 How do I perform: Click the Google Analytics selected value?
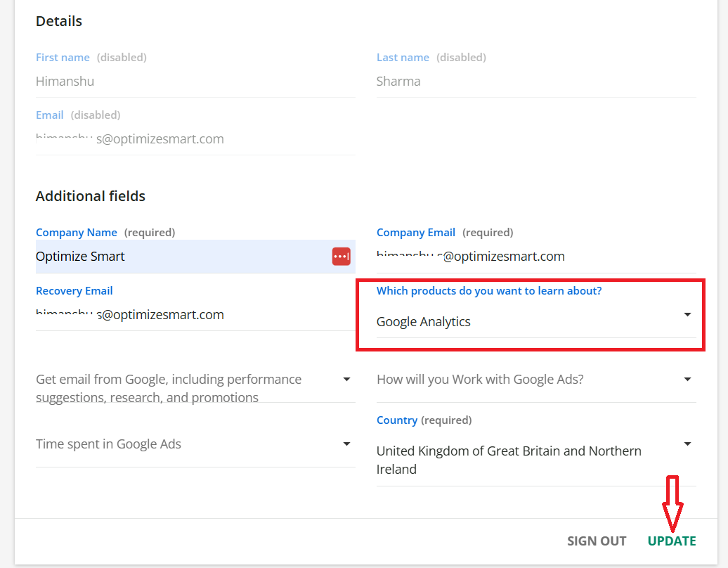pyautogui.click(x=424, y=322)
